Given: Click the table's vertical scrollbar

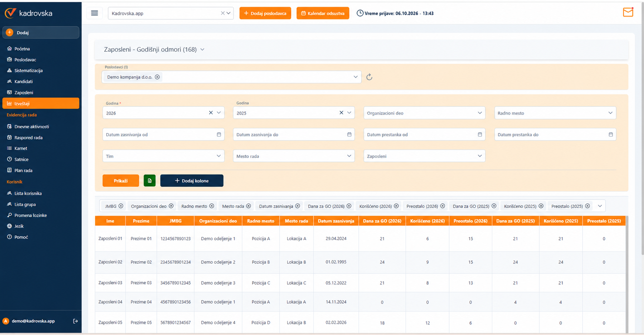Looking at the screenshot, I should [627, 274].
